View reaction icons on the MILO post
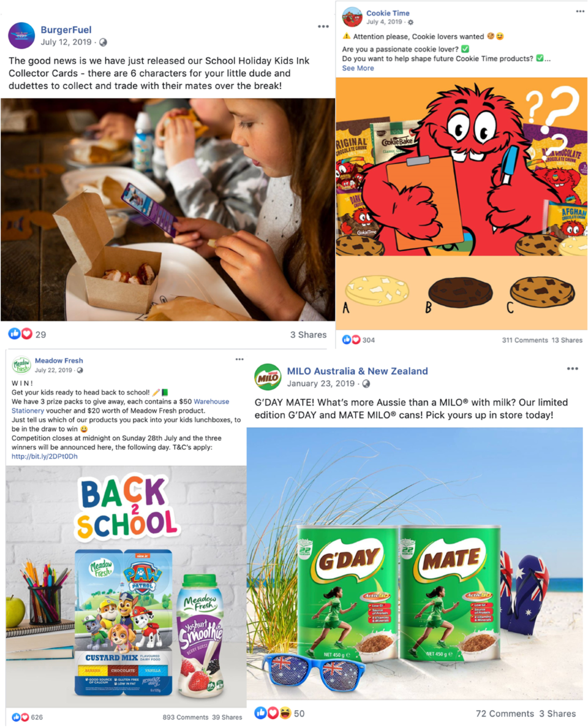588x727 pixels. (273, 713)
